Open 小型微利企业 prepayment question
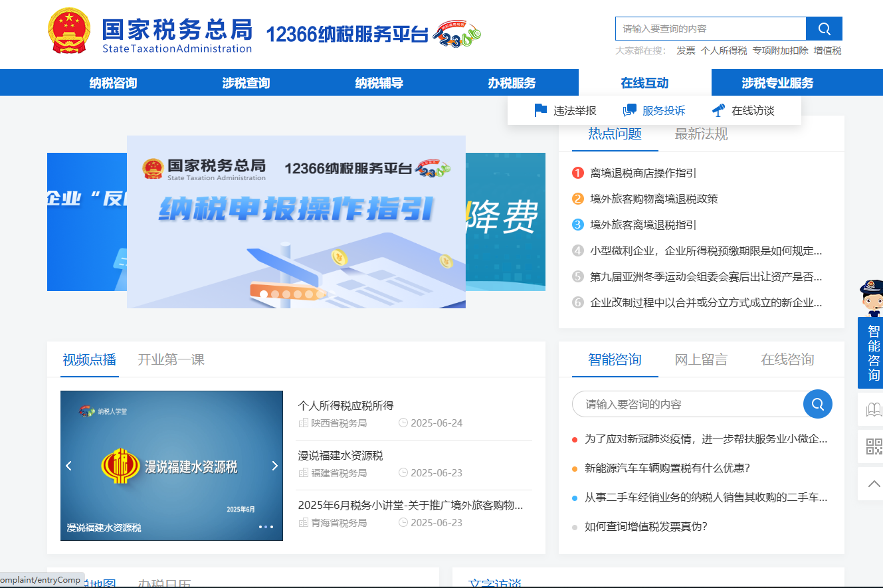 [x=706, y=250]
